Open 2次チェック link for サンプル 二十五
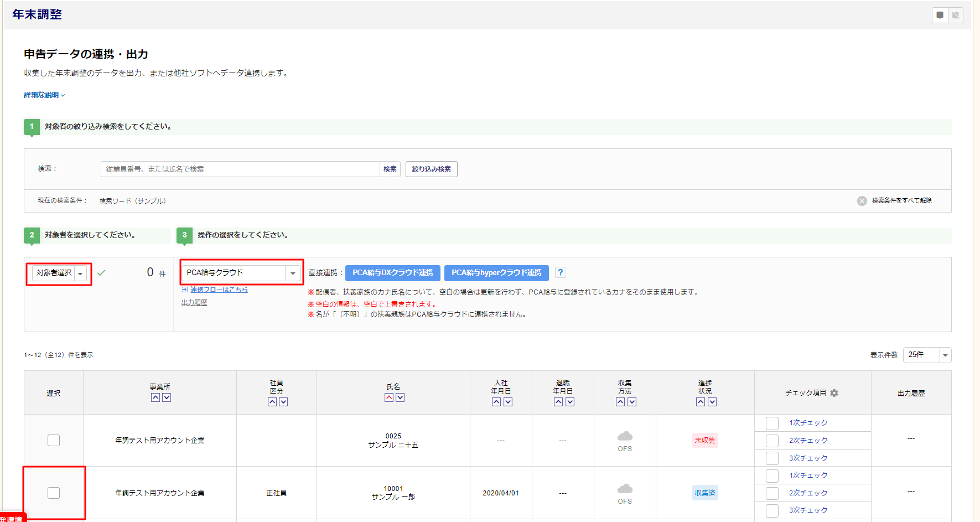This screenshot has width=980, height=522. point(808,441)
